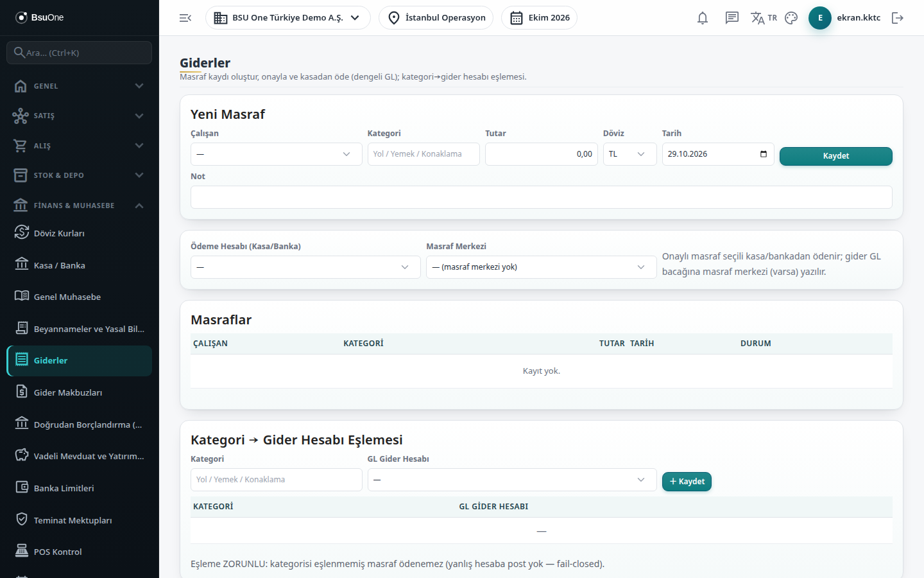Expand the ALIŞ menu section

(x=80, y=146)
